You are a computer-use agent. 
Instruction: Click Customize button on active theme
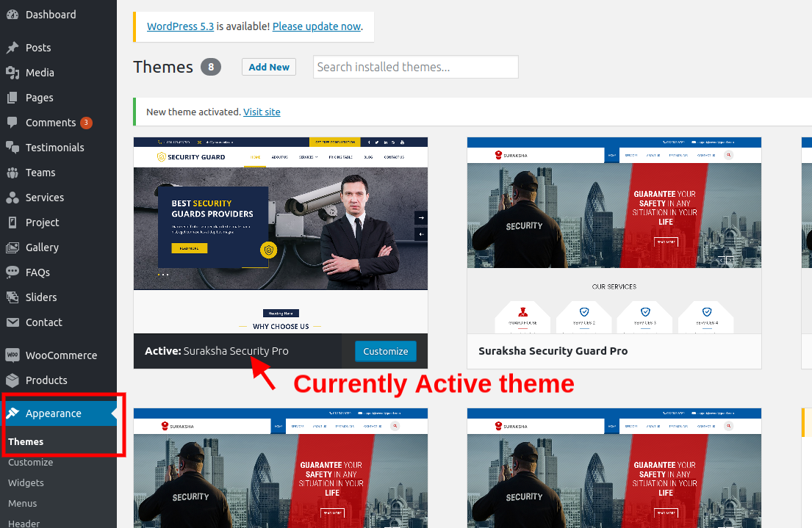pos(385,351)
